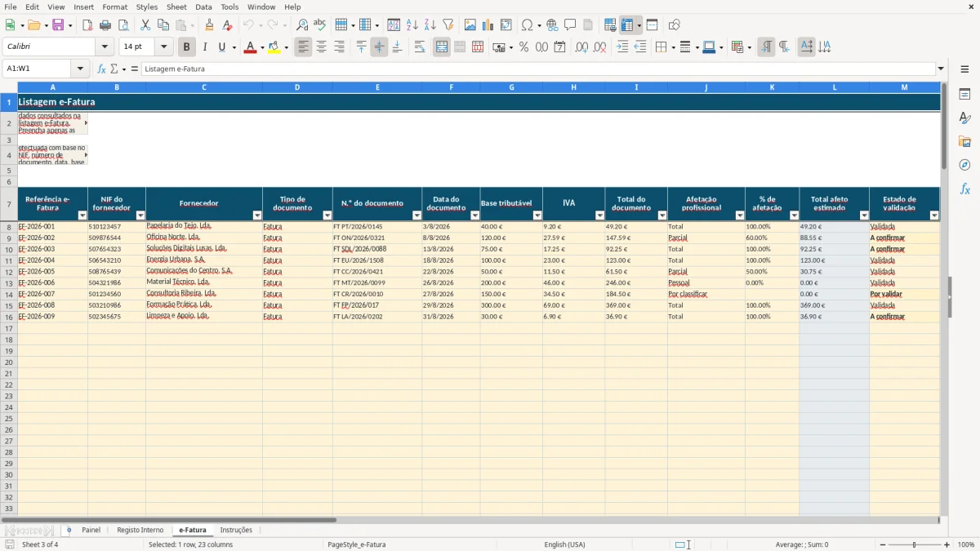
Task: Run the Spelling check tool
Action: pyautogui.click(x=319, y=25)
